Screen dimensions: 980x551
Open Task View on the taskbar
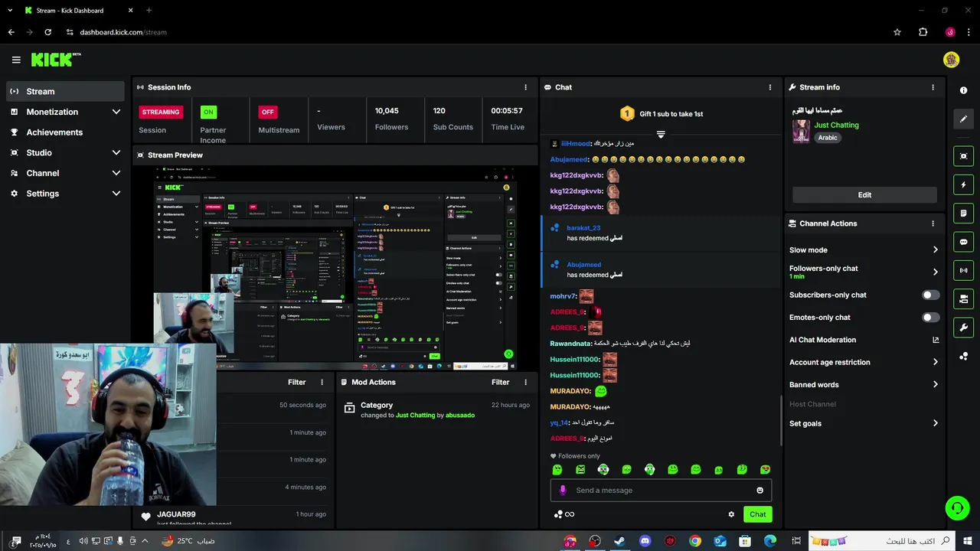(796, 541)
